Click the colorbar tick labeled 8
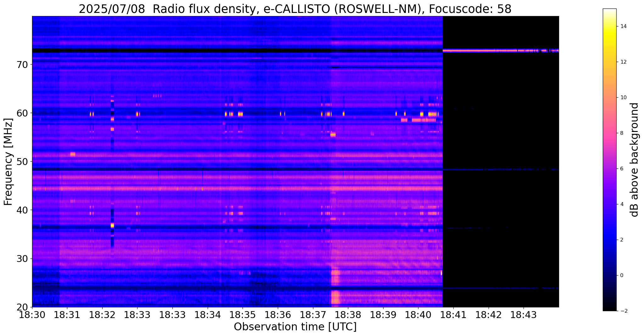 pyautogui.click(x=621, y=133)
